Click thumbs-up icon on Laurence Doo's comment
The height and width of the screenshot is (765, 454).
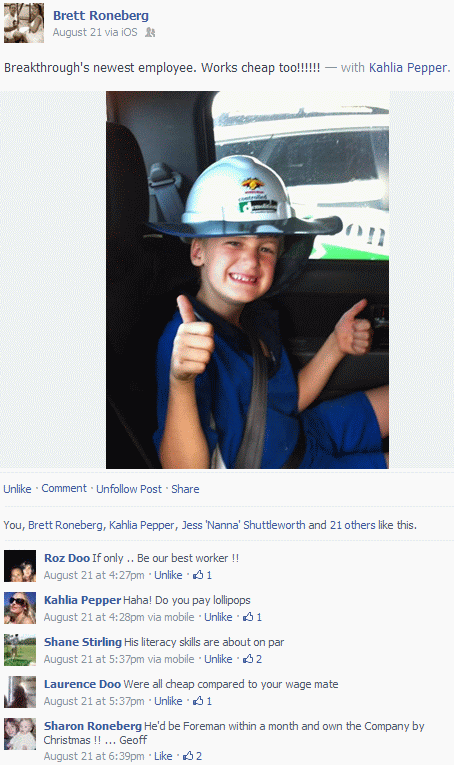198,701
